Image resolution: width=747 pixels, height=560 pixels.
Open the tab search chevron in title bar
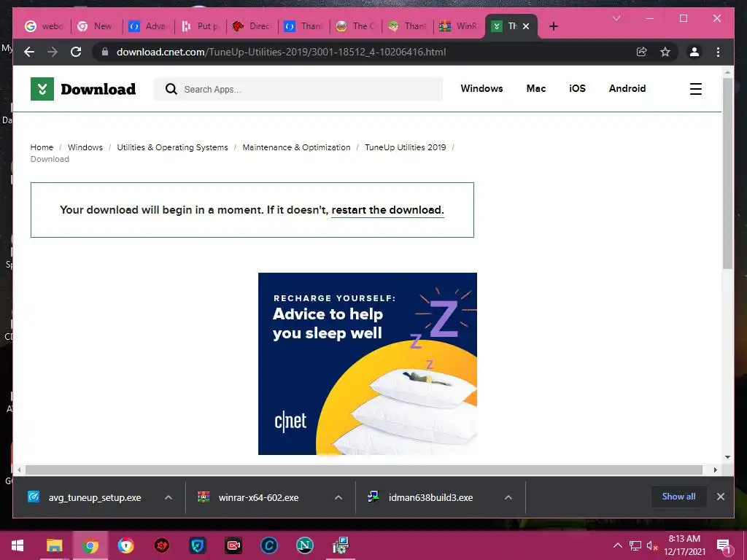(x=616, y=18)
